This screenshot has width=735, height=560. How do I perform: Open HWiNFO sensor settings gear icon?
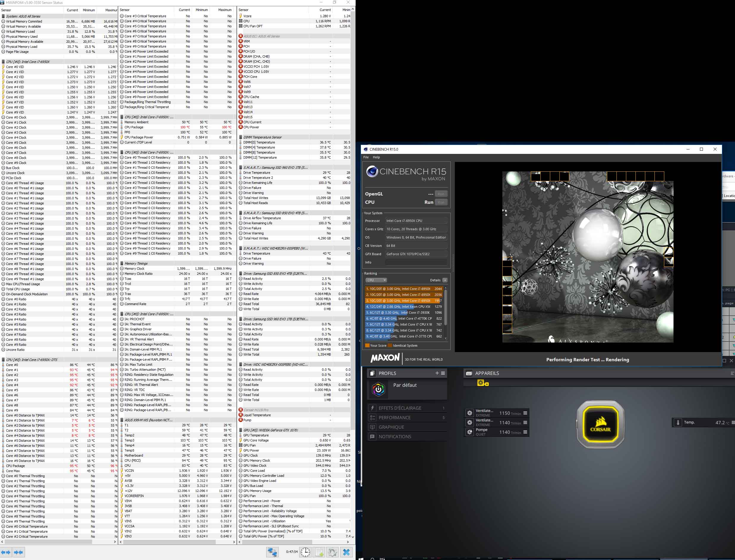tap(332, 552)
